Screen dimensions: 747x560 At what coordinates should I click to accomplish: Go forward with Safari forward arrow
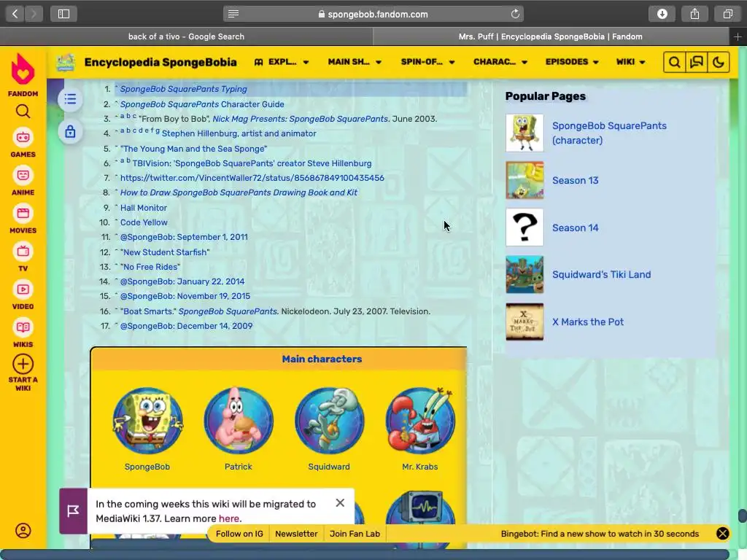coord(34,14)
